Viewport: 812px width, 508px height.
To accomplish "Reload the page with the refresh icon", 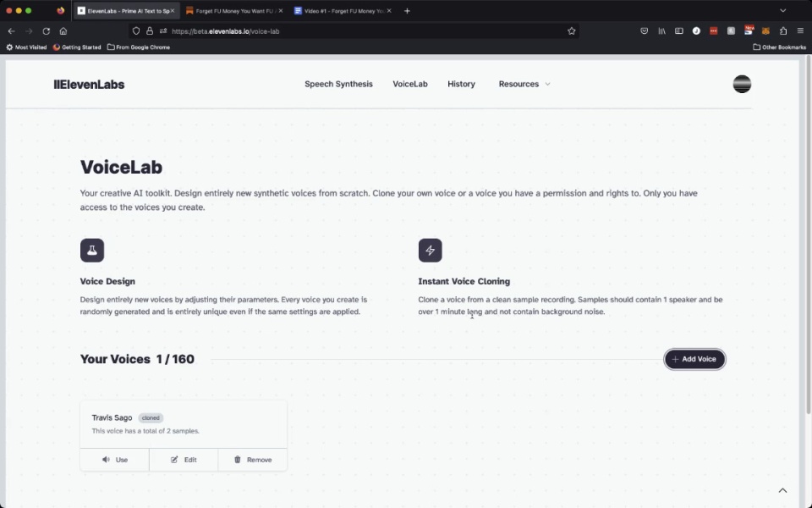I will (x=46, y=31).
